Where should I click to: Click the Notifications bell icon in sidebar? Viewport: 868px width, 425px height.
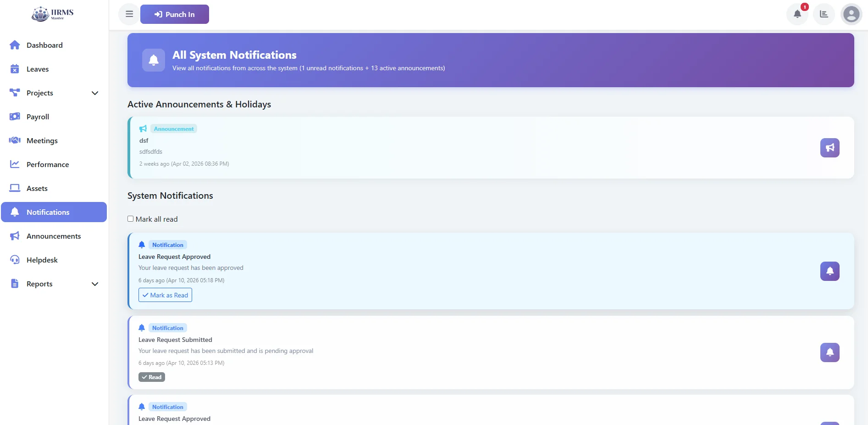click(x=15, y=212)
